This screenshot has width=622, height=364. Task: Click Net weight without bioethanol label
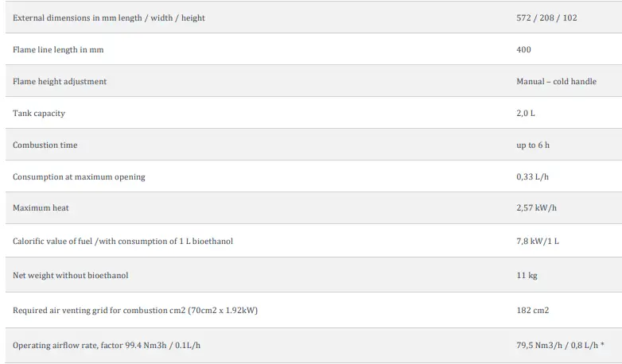[x=71, y=275]
